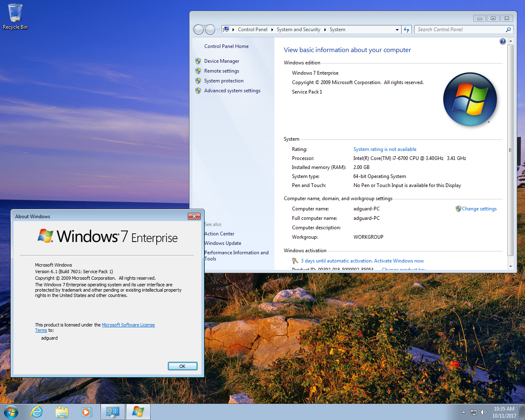Click the WORKGROUP workgroup value
Viewport: 525px width, 420px height.
pyautogui.click(x=368, y=237)
